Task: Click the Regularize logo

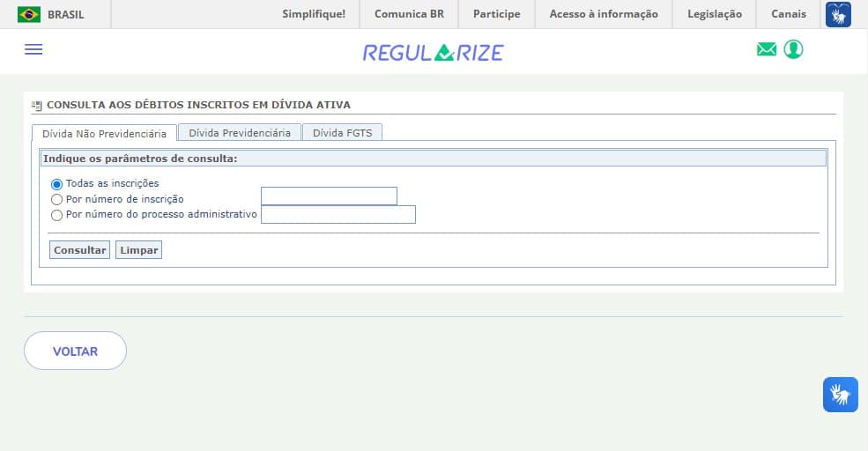Action: 433,53
